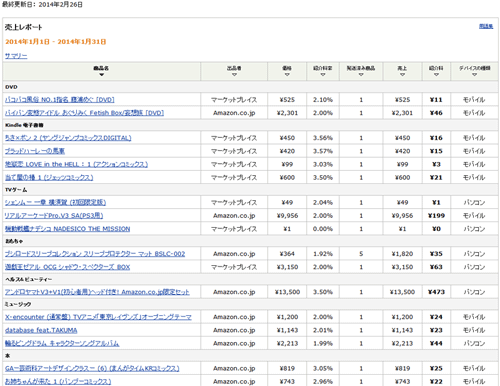This screenshot has height=386, width=500.
Task: Open リアルアーケードPro.V3 SA(PS3用) link
Action: coord(54,215)
